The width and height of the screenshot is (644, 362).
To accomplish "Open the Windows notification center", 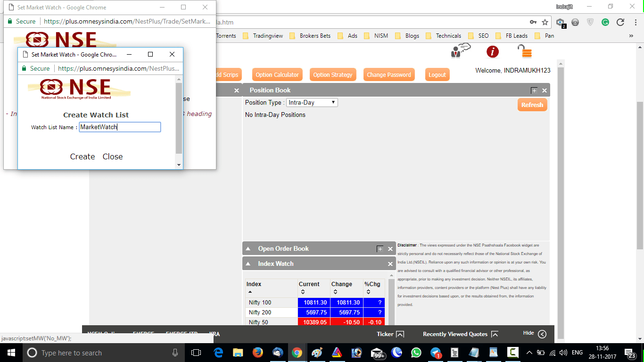I will click(631, 353).
